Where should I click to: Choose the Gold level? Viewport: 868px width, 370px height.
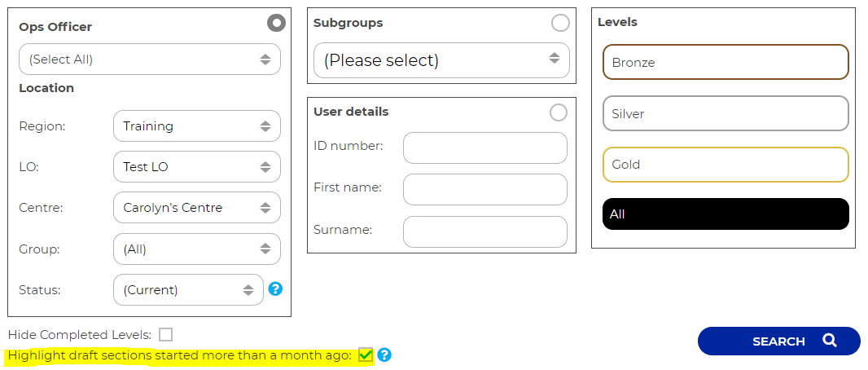(725, 165)
